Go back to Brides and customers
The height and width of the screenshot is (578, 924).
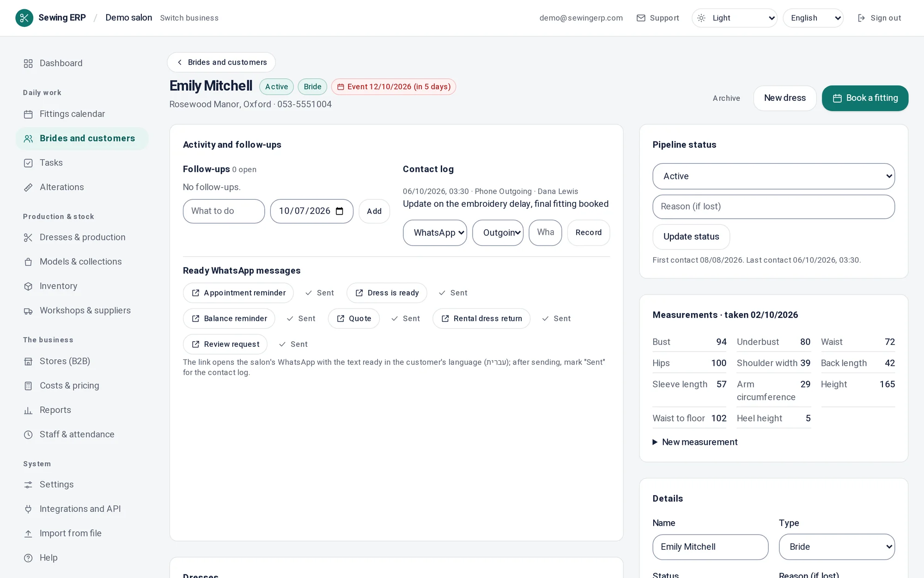(221, 62)
